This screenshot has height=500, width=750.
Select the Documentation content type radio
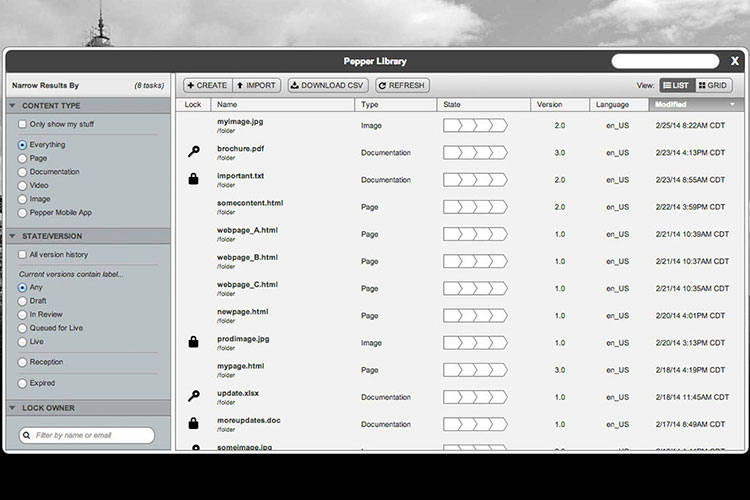coord(22,172)
